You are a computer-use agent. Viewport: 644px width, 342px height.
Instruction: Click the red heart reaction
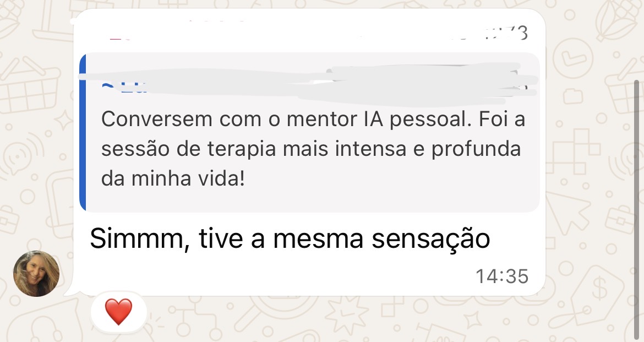[x=118, y=312]
